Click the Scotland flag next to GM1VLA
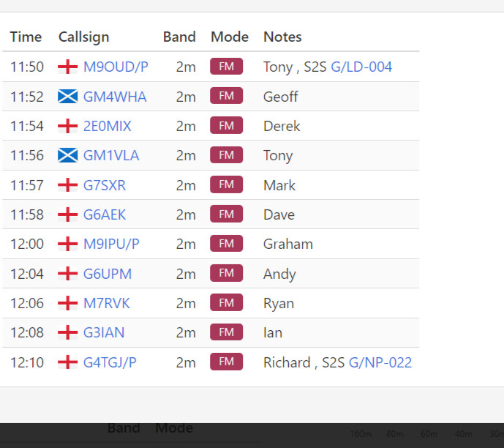Screen dimensions: 504x448 [x=67, y=155]
